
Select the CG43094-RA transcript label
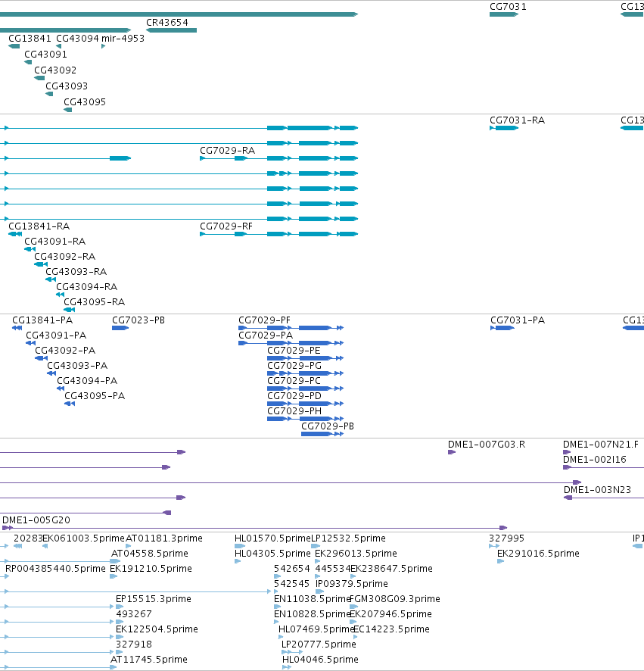tap(86, 287)
